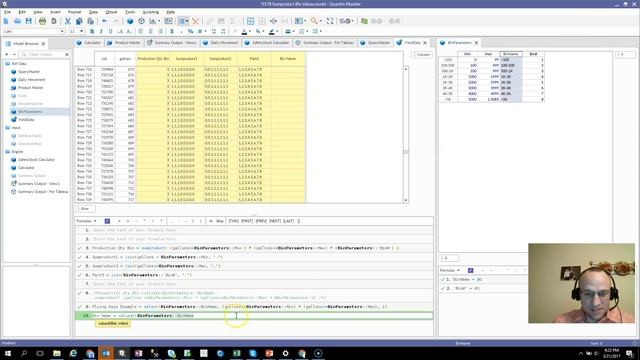Click the Full screen expand icon

[x=330, y=21]
